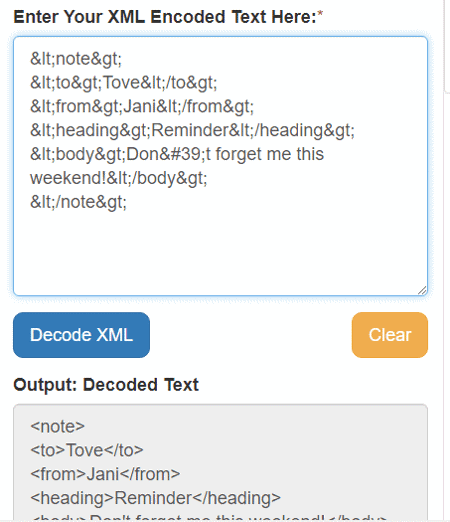
Task: Click the decoded <heading>Reminder</heading> output line
Action: pos(155,498)
